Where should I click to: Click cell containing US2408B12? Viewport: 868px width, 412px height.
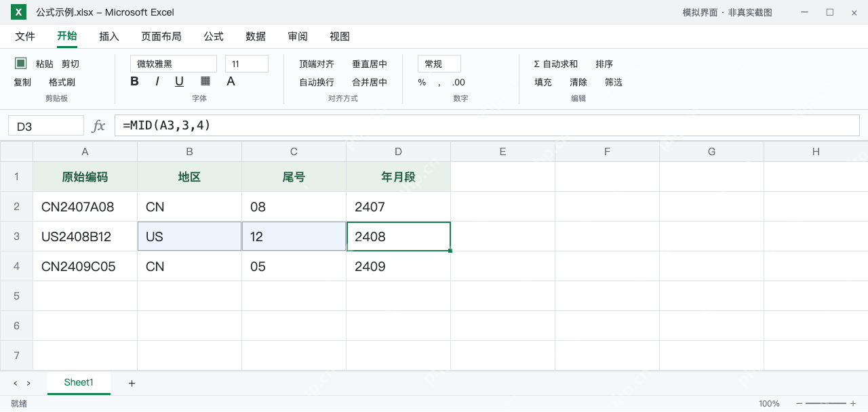click(x=85, y=236)
